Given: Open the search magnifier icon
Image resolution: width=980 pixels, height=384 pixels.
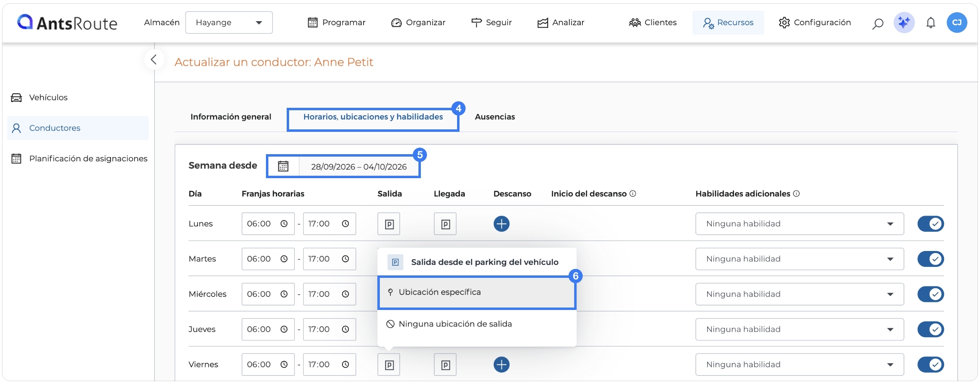Looking at the screenshot, I should [x=878, y=23].
